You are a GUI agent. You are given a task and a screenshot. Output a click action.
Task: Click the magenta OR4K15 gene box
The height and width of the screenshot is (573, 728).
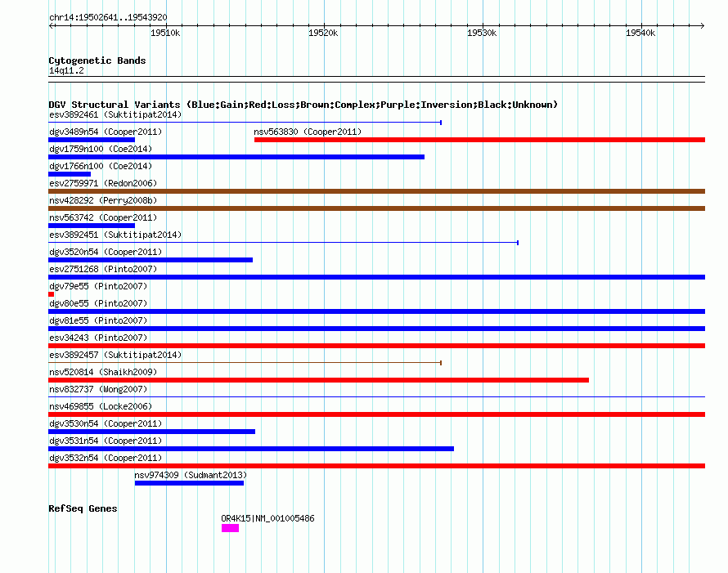tap(231, 528)
